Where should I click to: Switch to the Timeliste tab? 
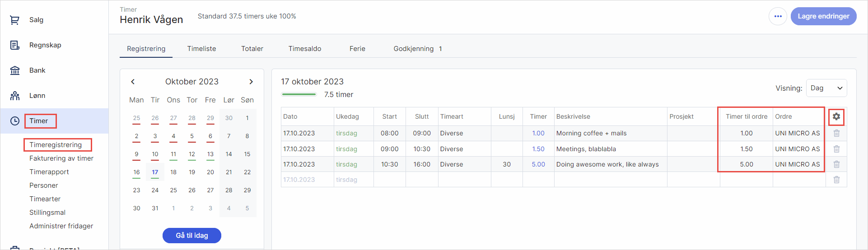pyautogui.click(x=201, y=49)
